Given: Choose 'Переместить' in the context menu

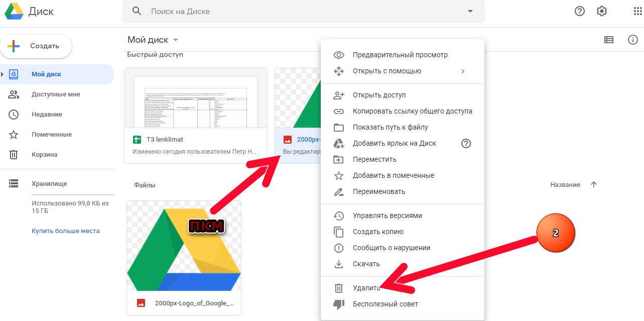Looking at the screenshot, I should 403,159.
